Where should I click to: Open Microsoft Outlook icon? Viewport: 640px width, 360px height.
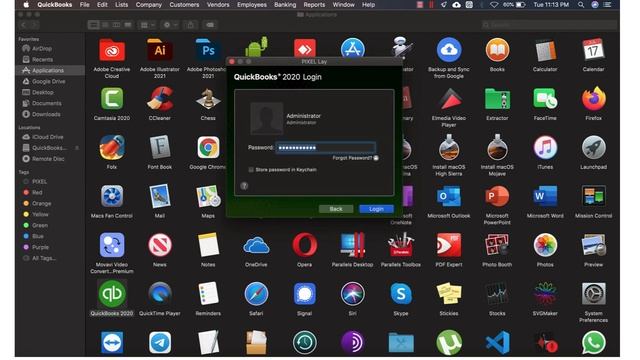[449, 196]
